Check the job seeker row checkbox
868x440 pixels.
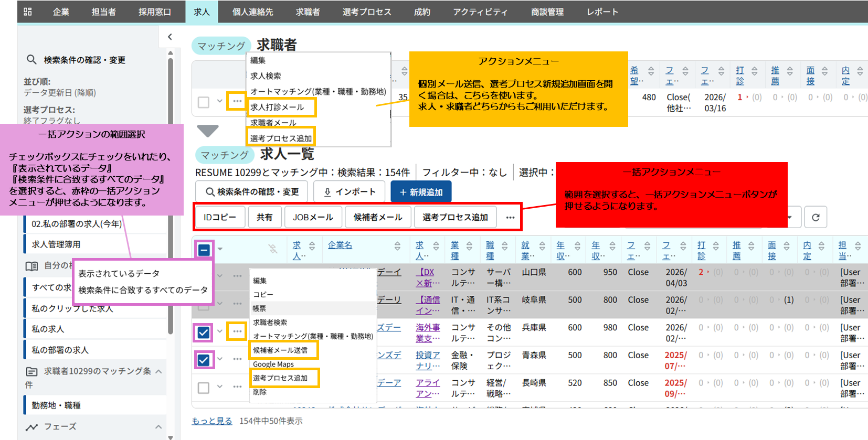(x=204, y=102)
